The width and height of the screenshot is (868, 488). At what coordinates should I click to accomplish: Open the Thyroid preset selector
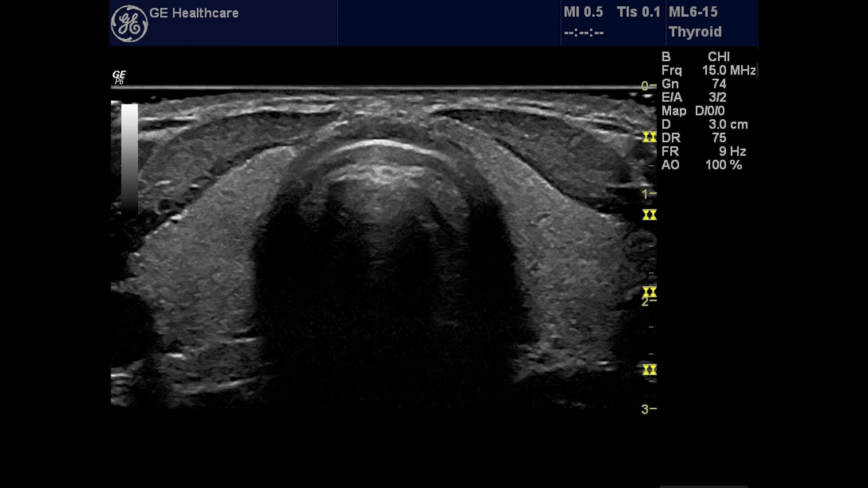(x=695, y=32)
